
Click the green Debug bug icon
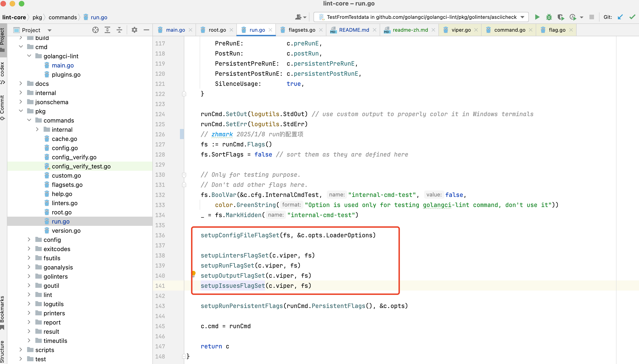(x=549, y=17)
